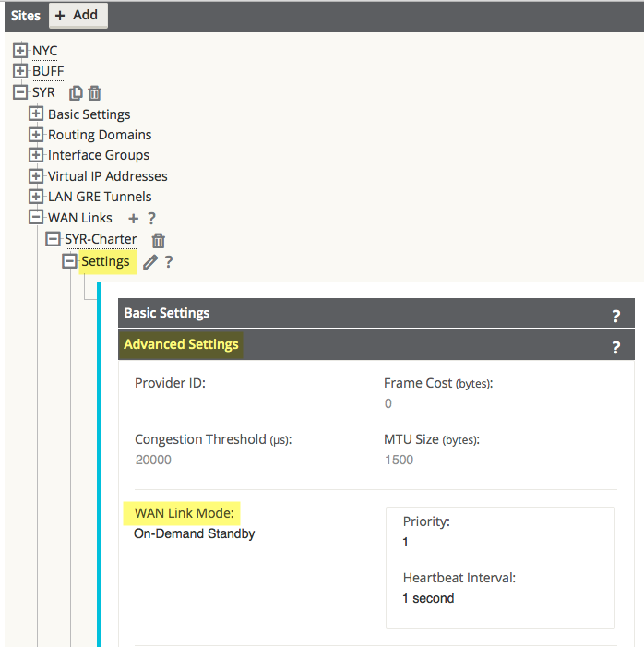Edit Settings with the pencil icon
Viewport: 644px width, 647px height.
click(x=150, y=262)
